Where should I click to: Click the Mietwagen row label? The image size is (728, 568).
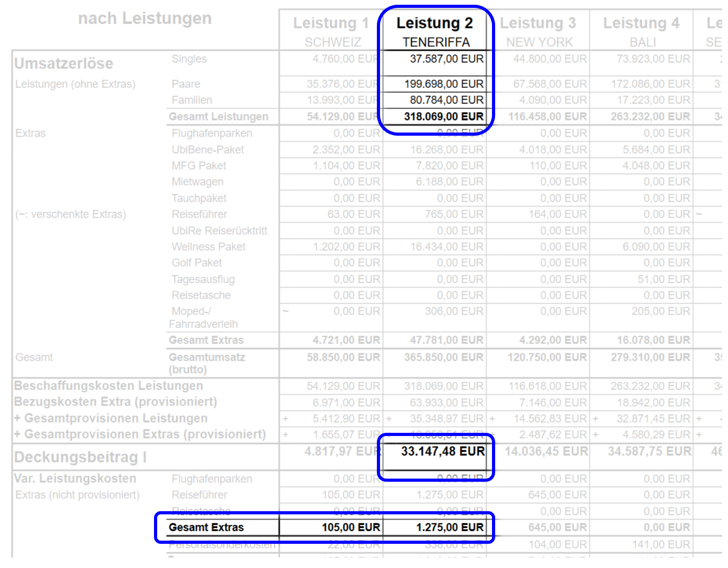pos(197,182)
